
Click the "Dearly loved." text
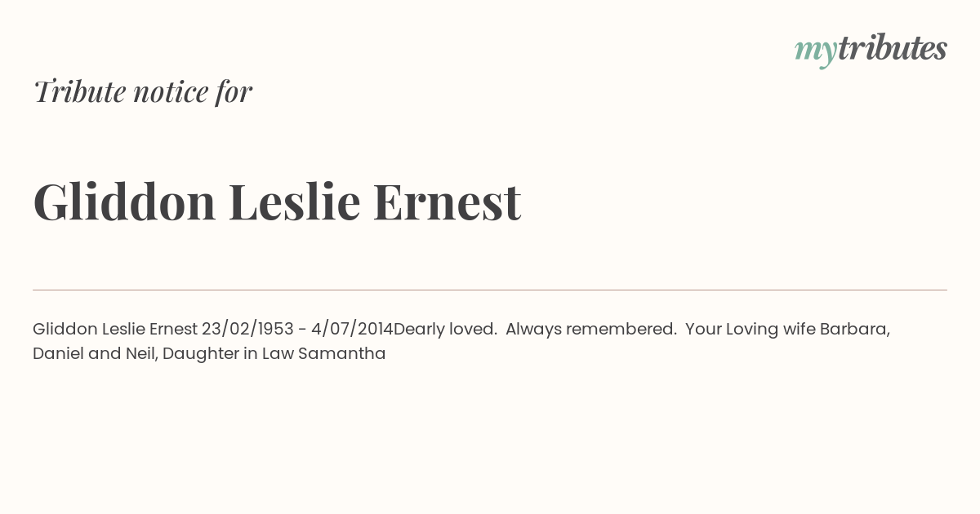pyautogui.click(x=446, y=330)
